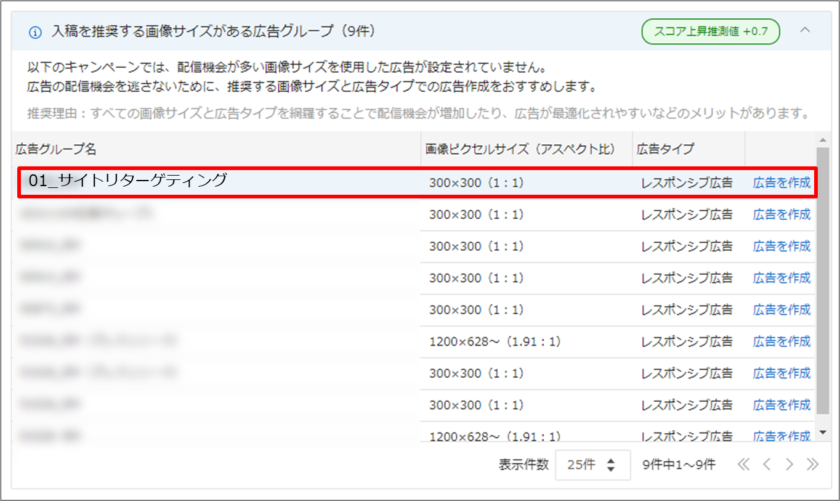Viewport: 840px width, 501px height.
Task: Go to the first page of results
Action: click(743, 464)
